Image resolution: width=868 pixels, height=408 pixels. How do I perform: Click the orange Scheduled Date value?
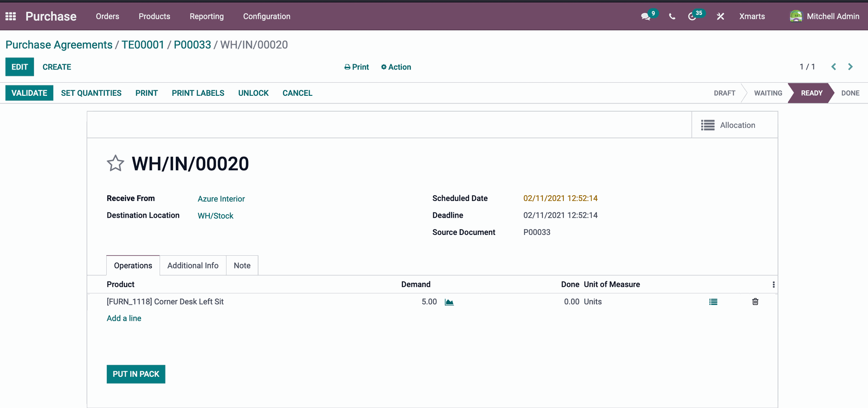coord(561,198)
